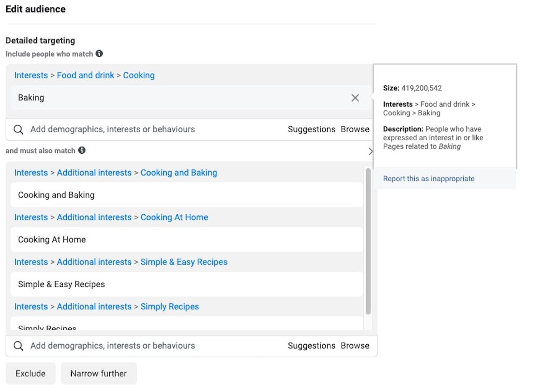The width and height of the screenshot is (540, 392).
Task: Click the 'Food and drink' breadcrumb link
Action: (86, 76)
